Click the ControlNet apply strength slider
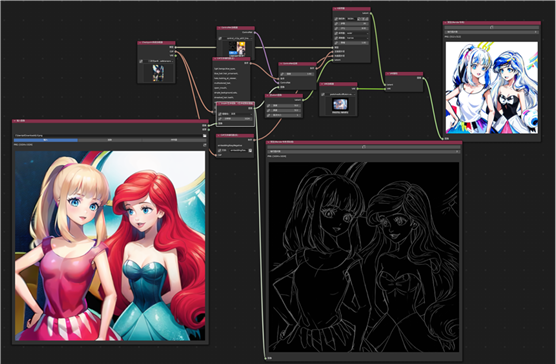The image size is (556, 364). coord(299,74)
